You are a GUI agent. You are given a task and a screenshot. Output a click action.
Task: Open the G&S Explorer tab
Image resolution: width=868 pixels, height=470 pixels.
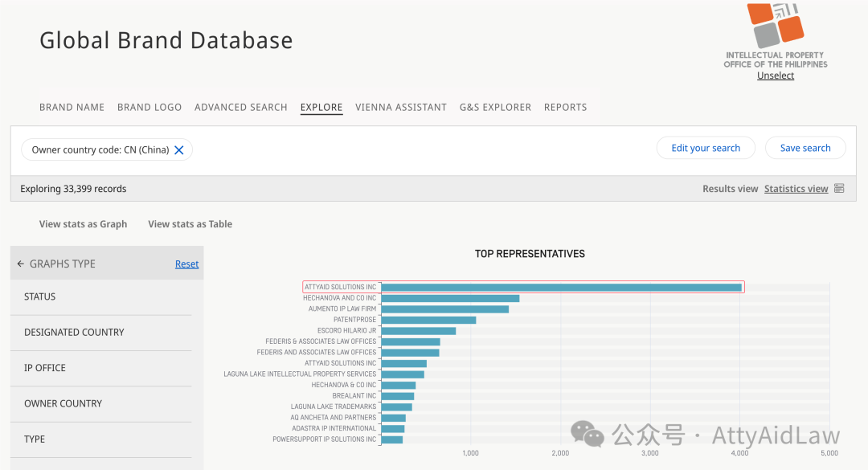pyautogui.click(x=495, y=108)
